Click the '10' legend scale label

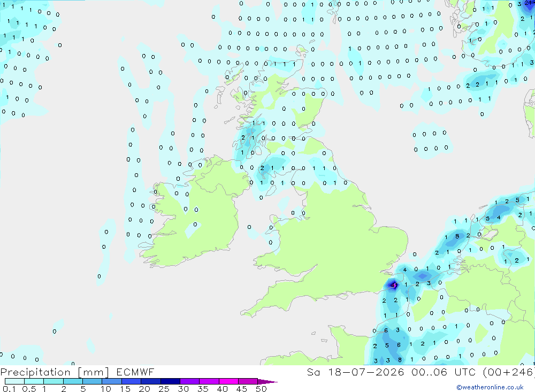point(105,389)
